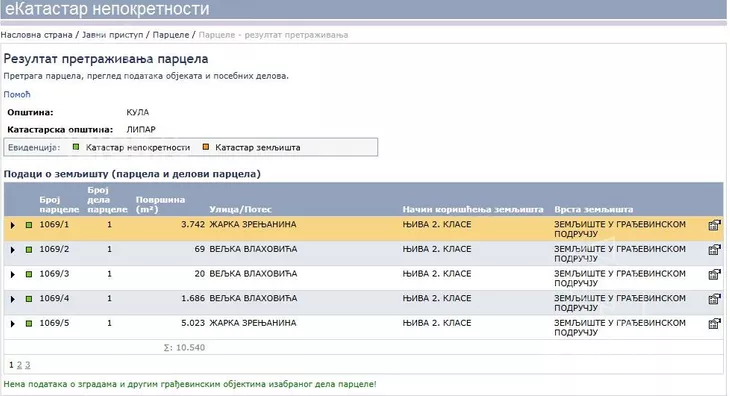The height and width of the screenshot is (396, 730).
Task: Open the Помоћ help link
Action: (17, 94)
